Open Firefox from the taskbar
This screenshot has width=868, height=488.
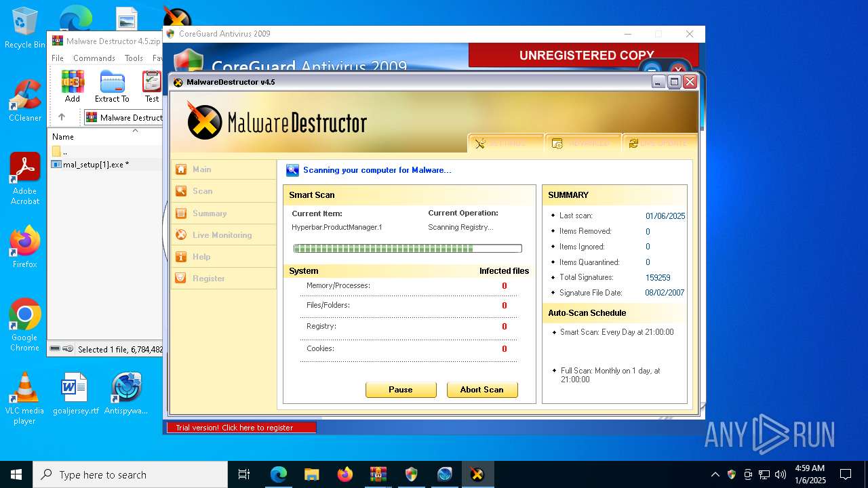(345, 474)
